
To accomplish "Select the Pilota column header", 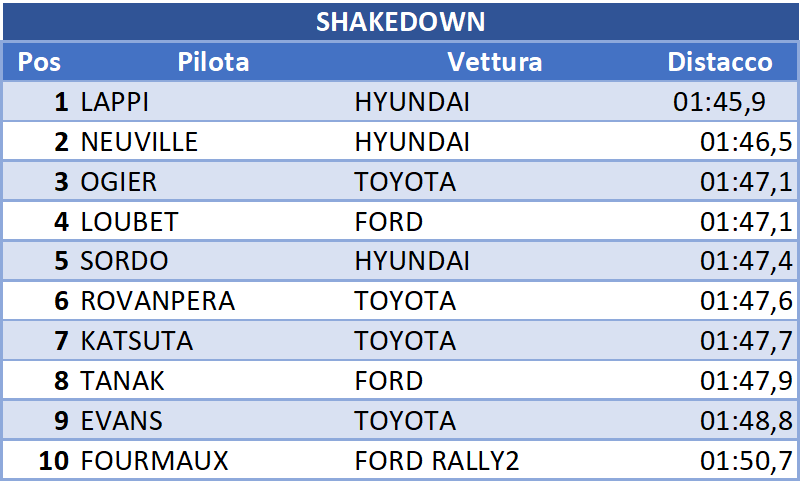I will pos(213,62).
